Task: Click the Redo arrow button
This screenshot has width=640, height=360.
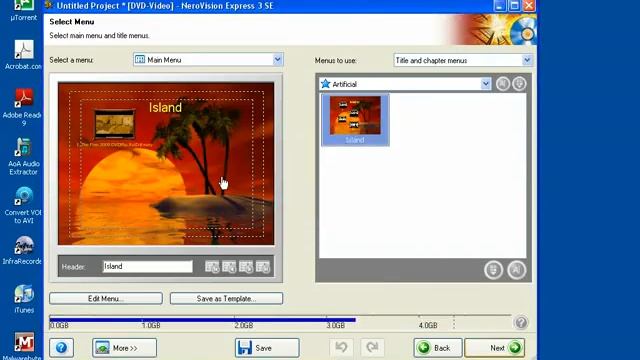Action: click(x=372, y=348)
